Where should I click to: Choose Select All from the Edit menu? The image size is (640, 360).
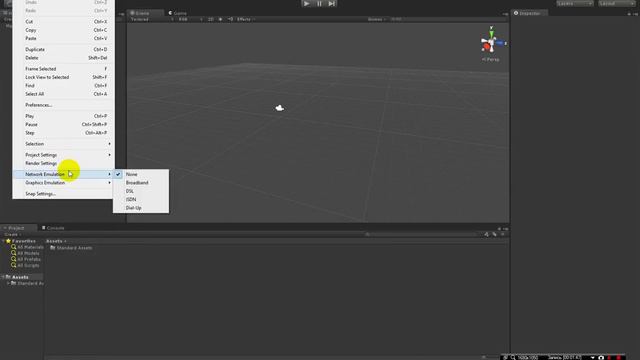coord(63,94)
